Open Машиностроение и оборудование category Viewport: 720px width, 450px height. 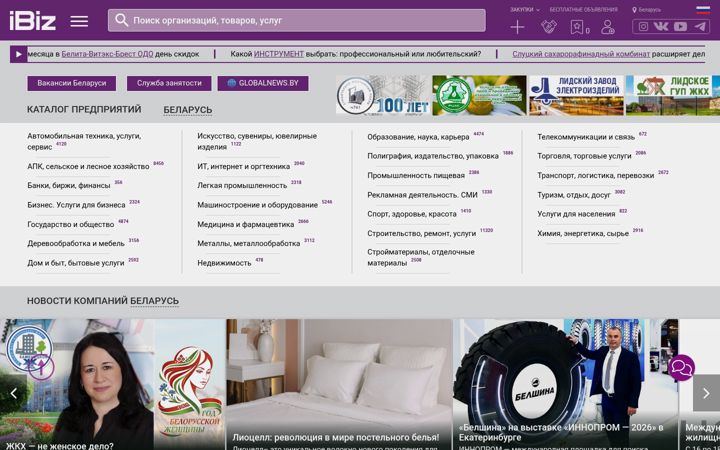pyautogui.click(x=258, y=205)
